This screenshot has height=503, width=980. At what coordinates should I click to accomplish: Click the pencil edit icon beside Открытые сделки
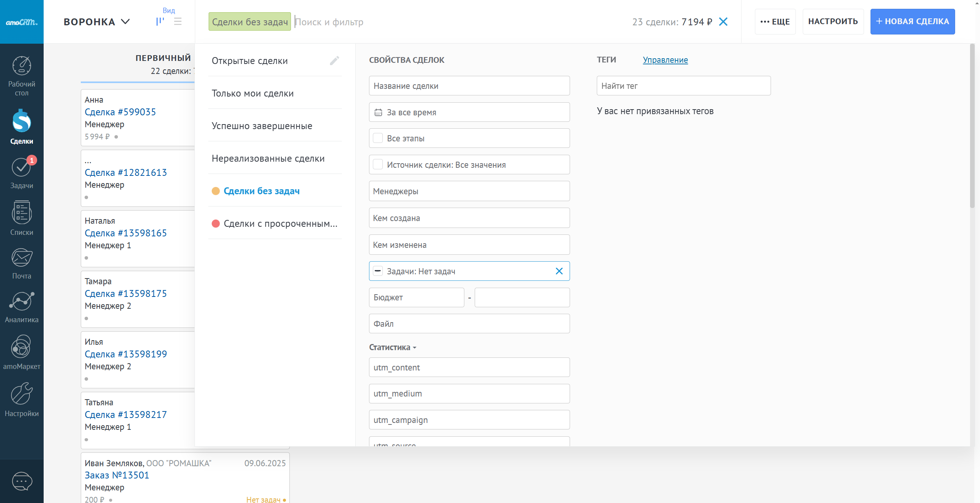[x=334, y=61]
